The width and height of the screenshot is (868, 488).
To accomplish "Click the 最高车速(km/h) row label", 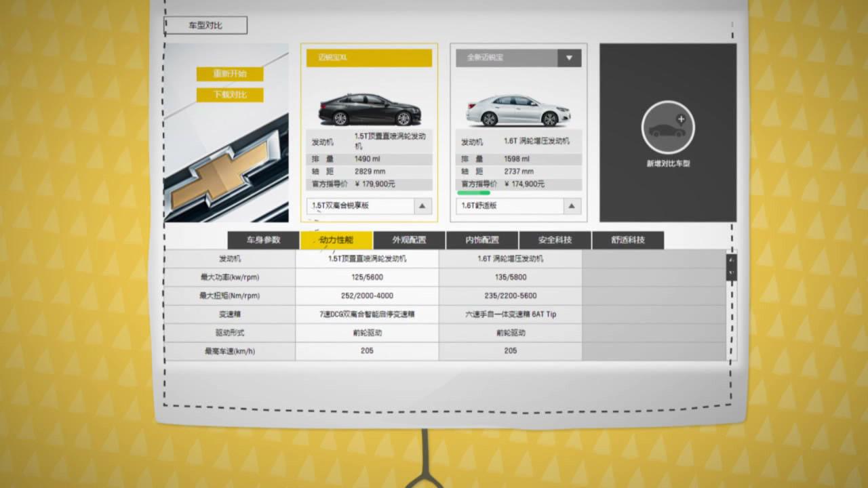I will click(x=230, y=351).
